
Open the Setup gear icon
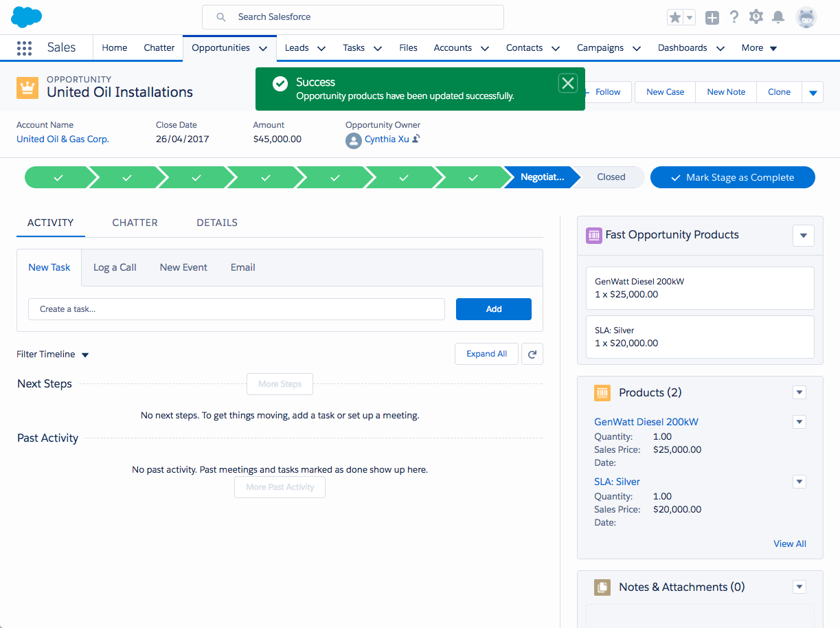[x=756, y=17]
